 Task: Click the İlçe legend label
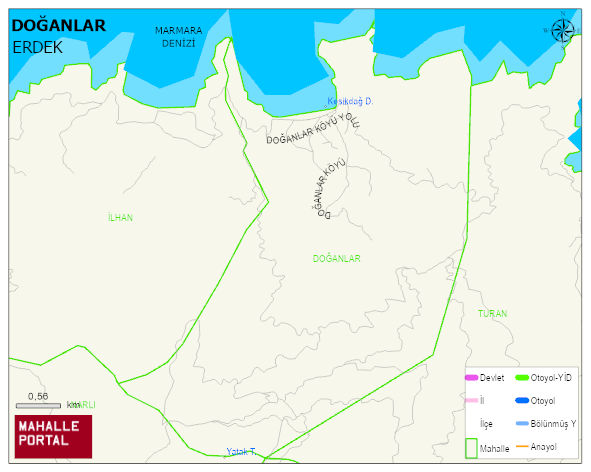click(486, 424)
